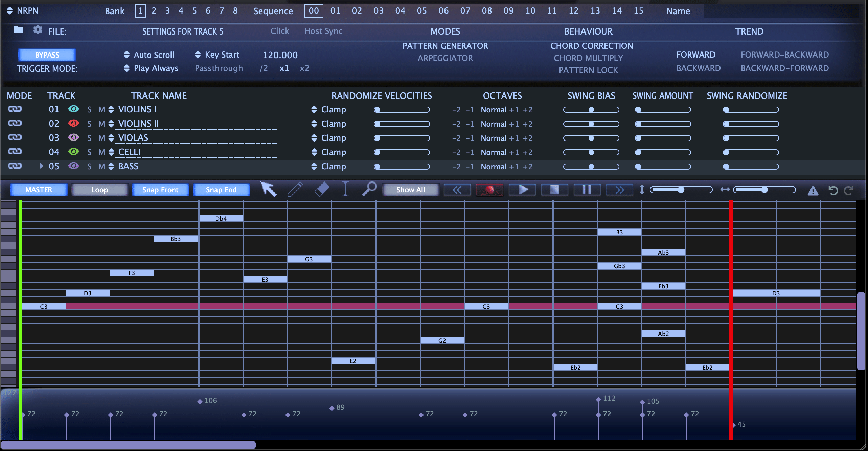Viewport: 868px width, 451px height.
Task: Select the eraser tool
Action: tap(322, 189)
